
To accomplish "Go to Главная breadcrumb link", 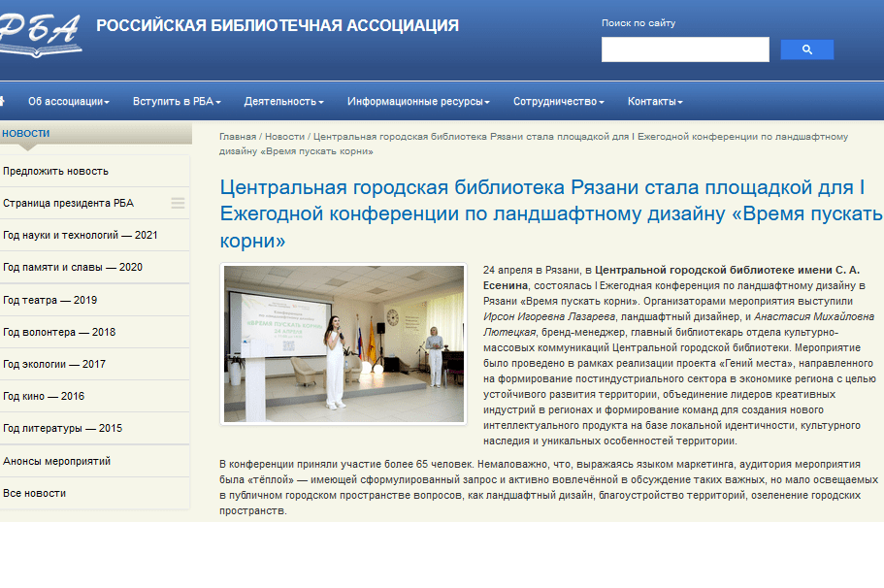I will coord(238,137).
